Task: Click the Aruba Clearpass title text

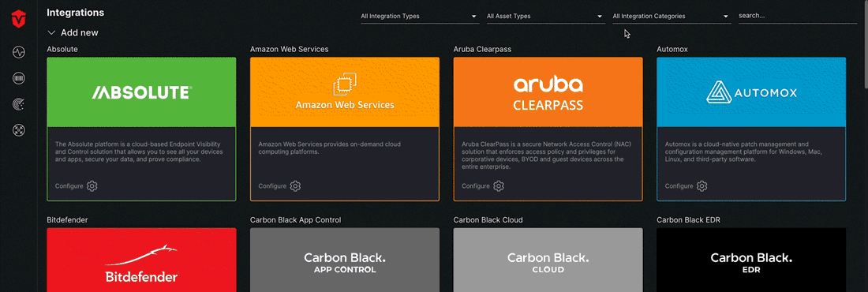Action: (482, 49)
